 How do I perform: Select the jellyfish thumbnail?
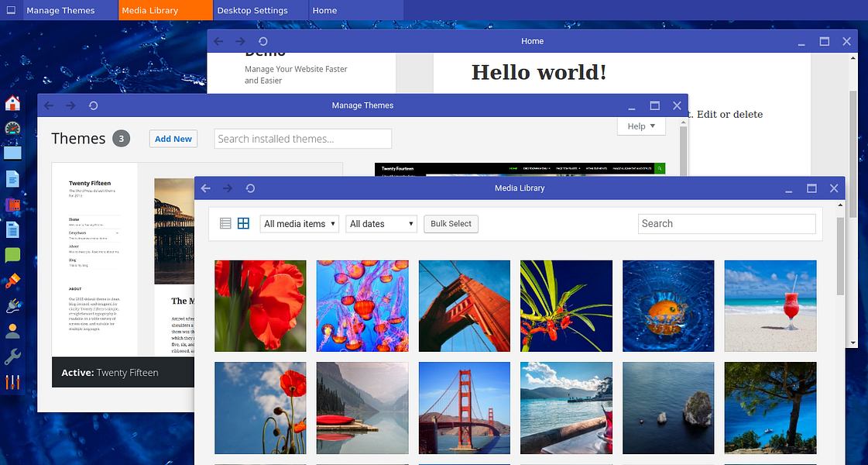[362, 306]
